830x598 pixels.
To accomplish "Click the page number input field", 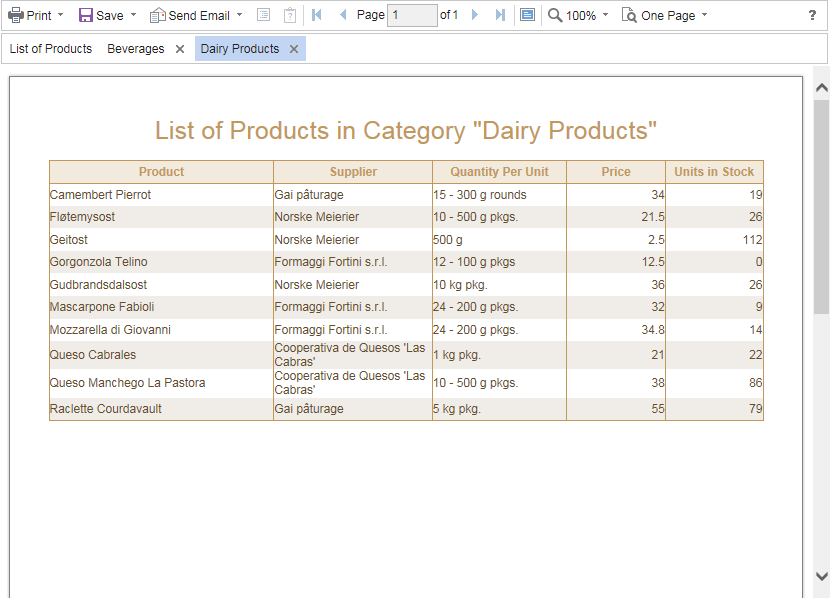I will [412, 15].
